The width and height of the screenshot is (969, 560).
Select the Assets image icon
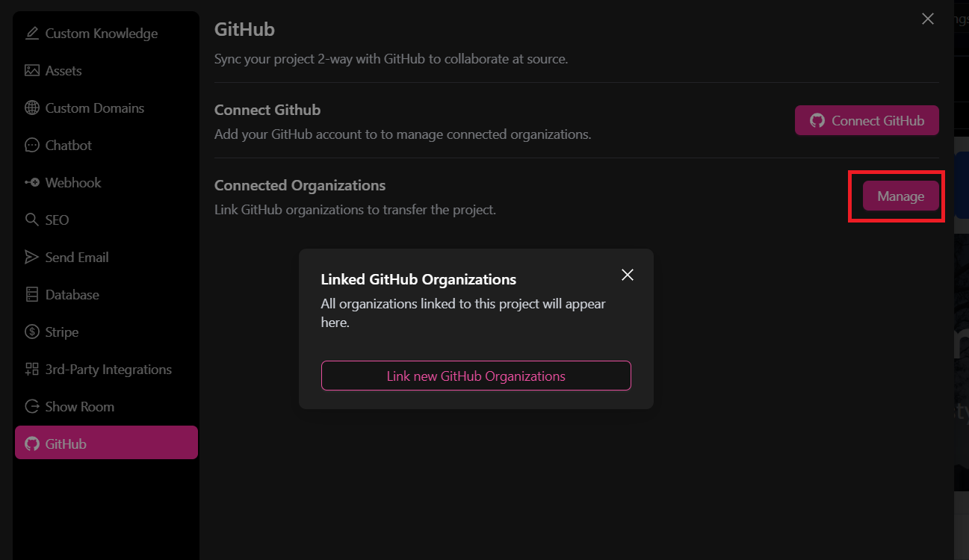(31, 71)
